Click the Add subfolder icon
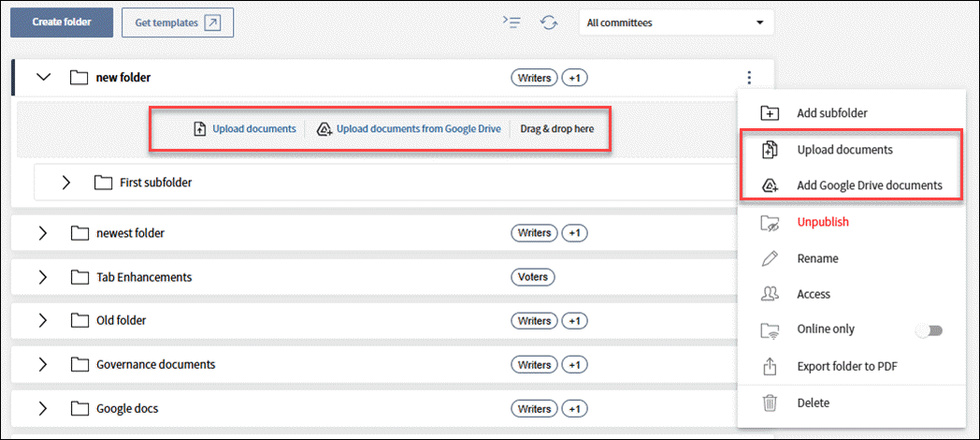Image resolution: width=980 pixels, height=440 pixels. pyautogui.click(x=770, y=113)
